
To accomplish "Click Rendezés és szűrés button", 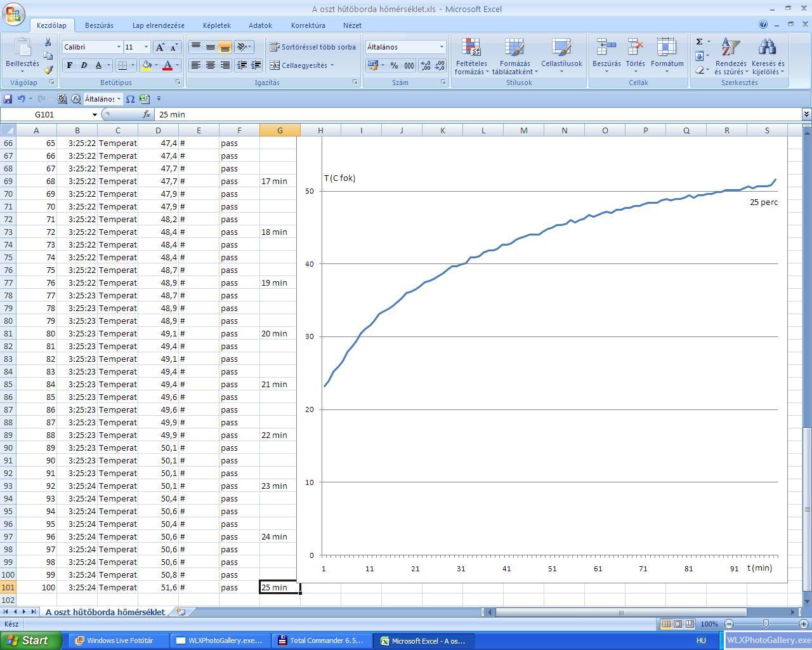I will coord(731,56).
